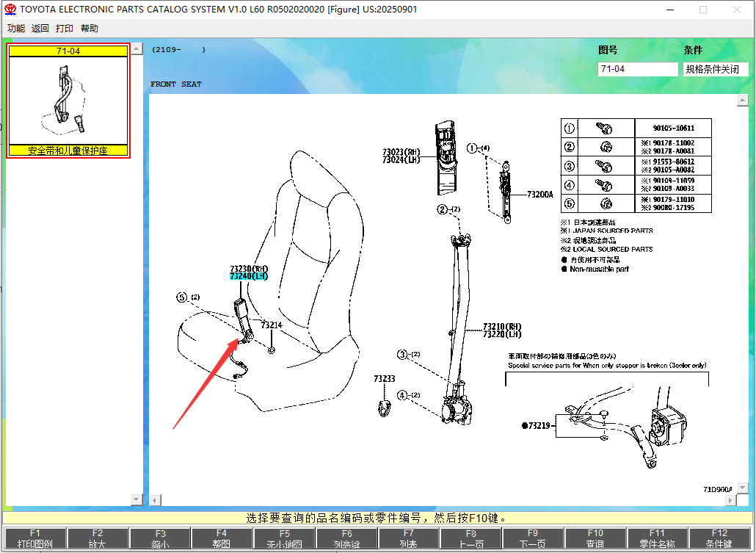Image resolution: width=756 pixels, height=553 pixels.
Task: Click F2 放大 zoom in button
Action: pyautogui.click(x=98, y=538)
